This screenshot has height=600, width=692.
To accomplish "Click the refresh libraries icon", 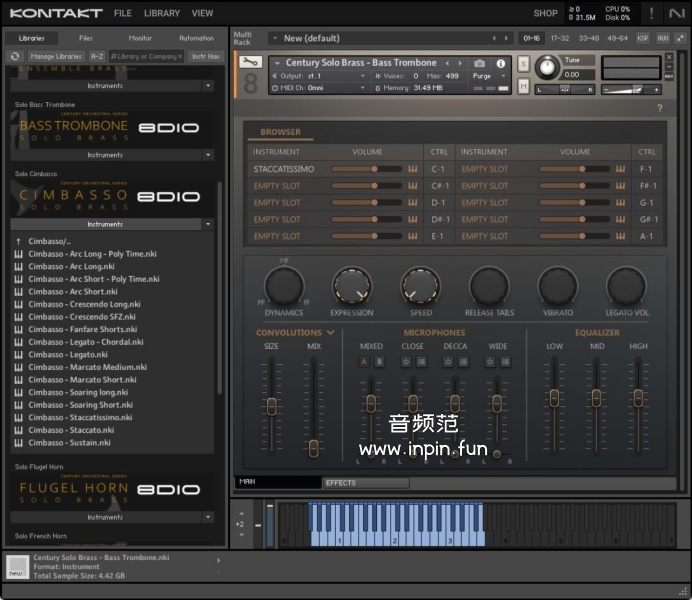I will [x=16, y=56].
